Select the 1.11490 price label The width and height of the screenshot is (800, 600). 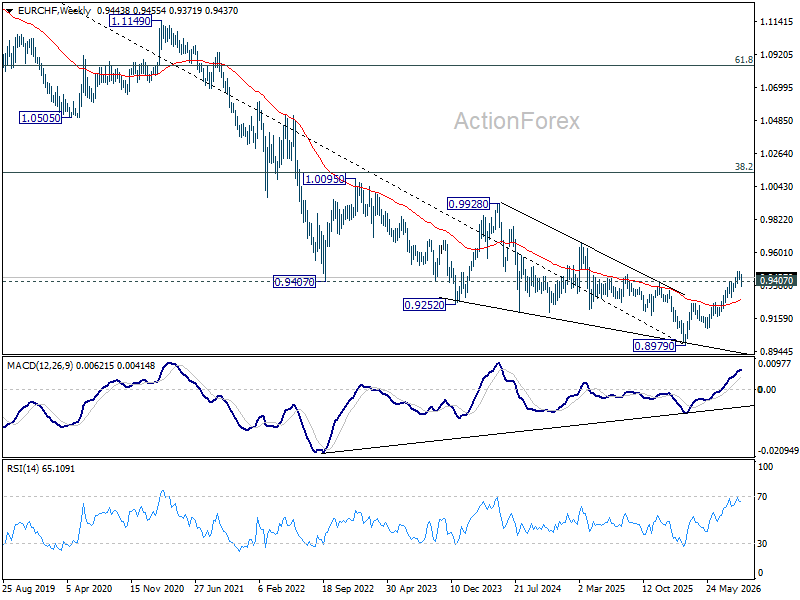tap(131, 21)
